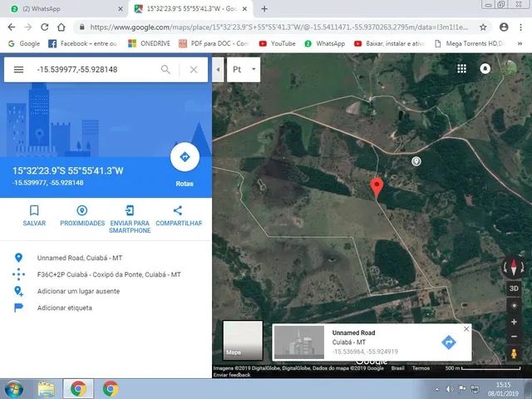Open the Pt language dropdown
This screenshot has width=532, height=399.
pyautogui.click(x=244, y=70)
